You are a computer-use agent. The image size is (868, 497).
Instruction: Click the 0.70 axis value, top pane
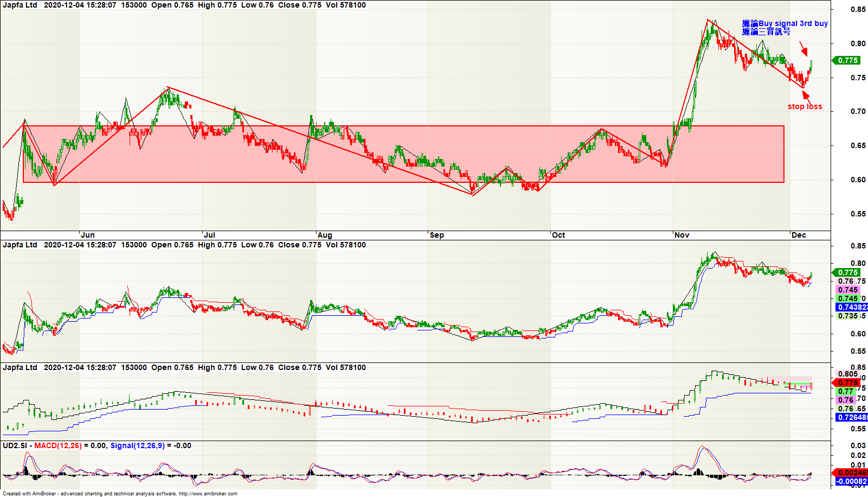tap(858, 111)
